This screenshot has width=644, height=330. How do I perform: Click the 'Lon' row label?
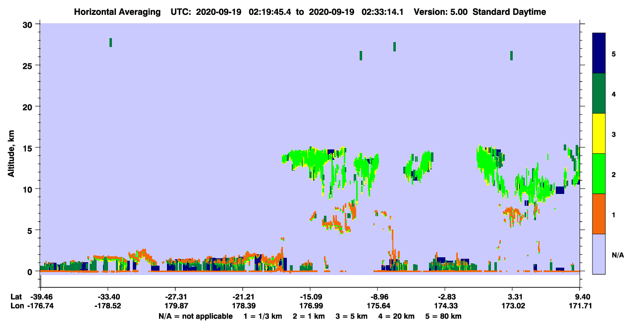16,306
